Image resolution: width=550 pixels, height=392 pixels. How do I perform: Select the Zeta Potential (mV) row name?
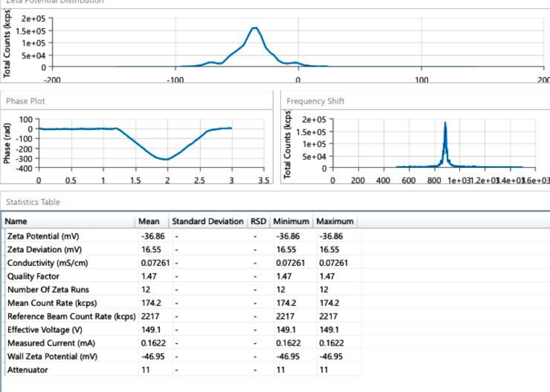tap(43, 236)
